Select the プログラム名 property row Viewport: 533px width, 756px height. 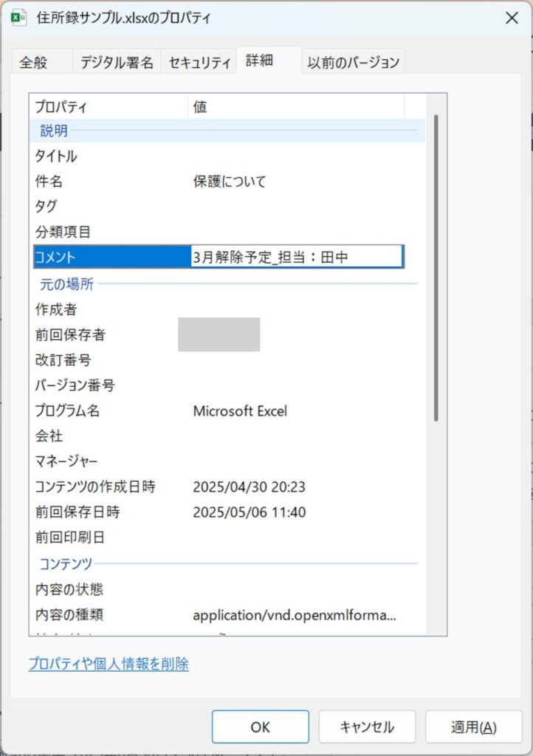(227, 410)
